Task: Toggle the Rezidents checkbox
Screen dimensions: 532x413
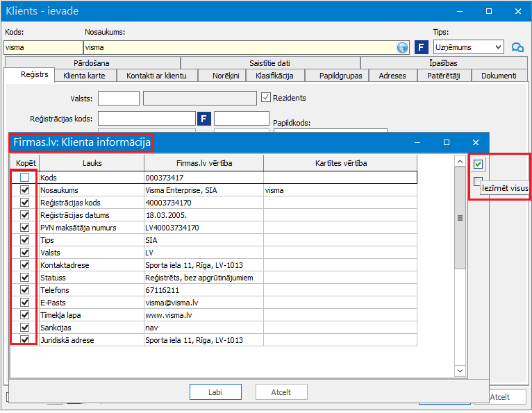Action: [x=266, y=98]
